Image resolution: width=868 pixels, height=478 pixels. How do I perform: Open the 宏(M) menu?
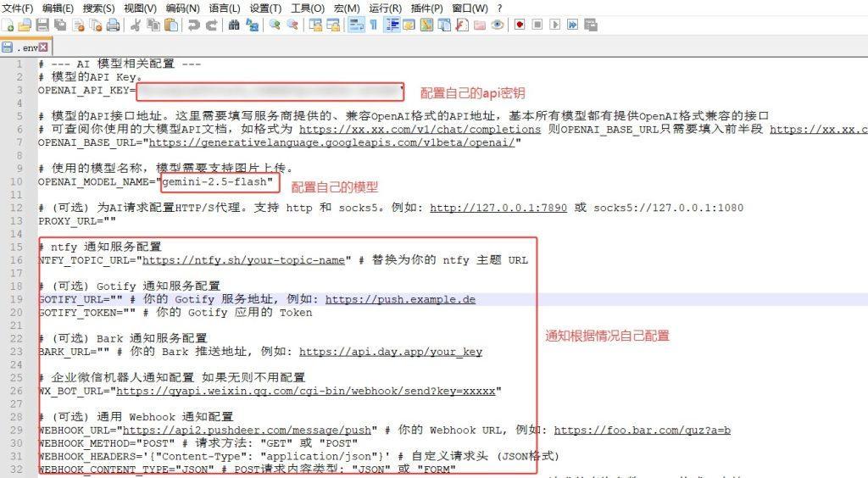[347, 8]
